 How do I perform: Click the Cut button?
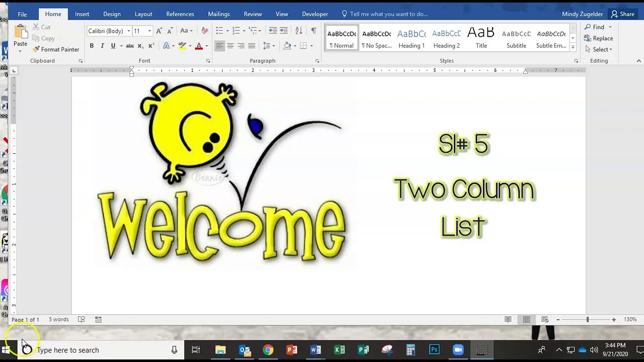pos(41,27)
